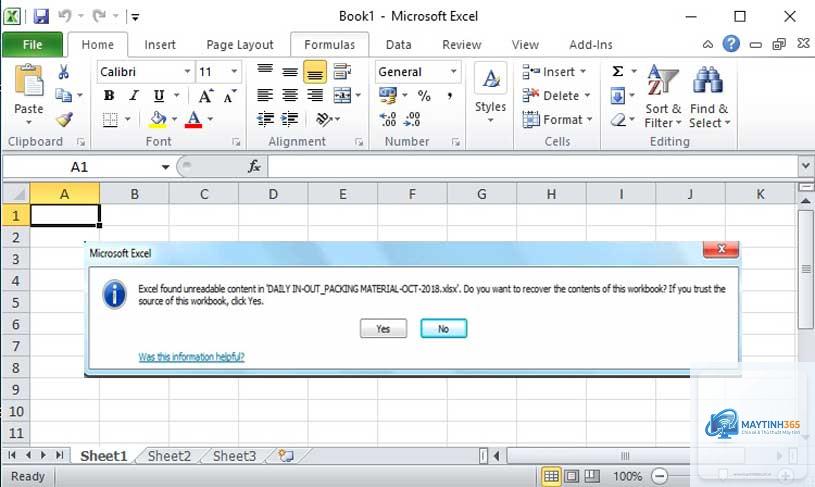Screen dimensions: 815x487
Task: Click the Insert function fx button
Action: pyautogui.click(x=254, y=167)
